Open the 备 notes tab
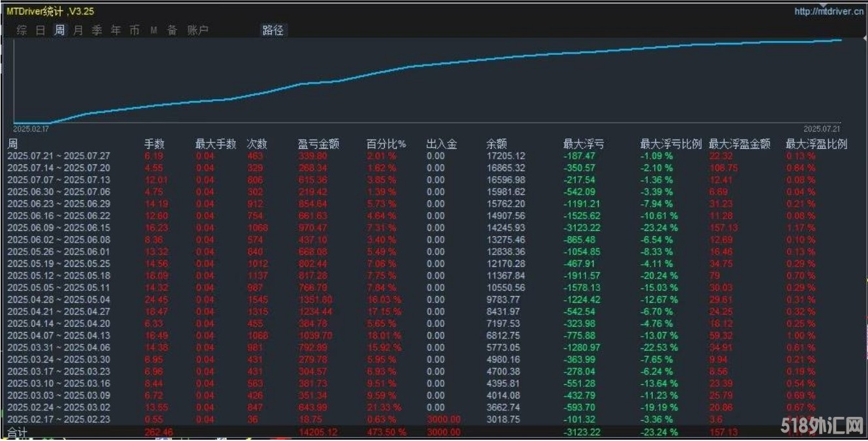Image resolution: width=868 pixels, height=441 pixels. 172,30
